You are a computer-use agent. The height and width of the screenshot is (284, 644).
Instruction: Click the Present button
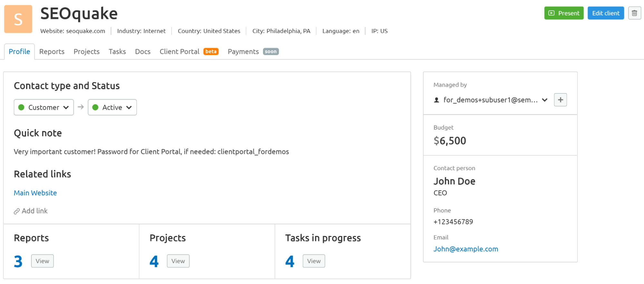[x=564, y=13]
